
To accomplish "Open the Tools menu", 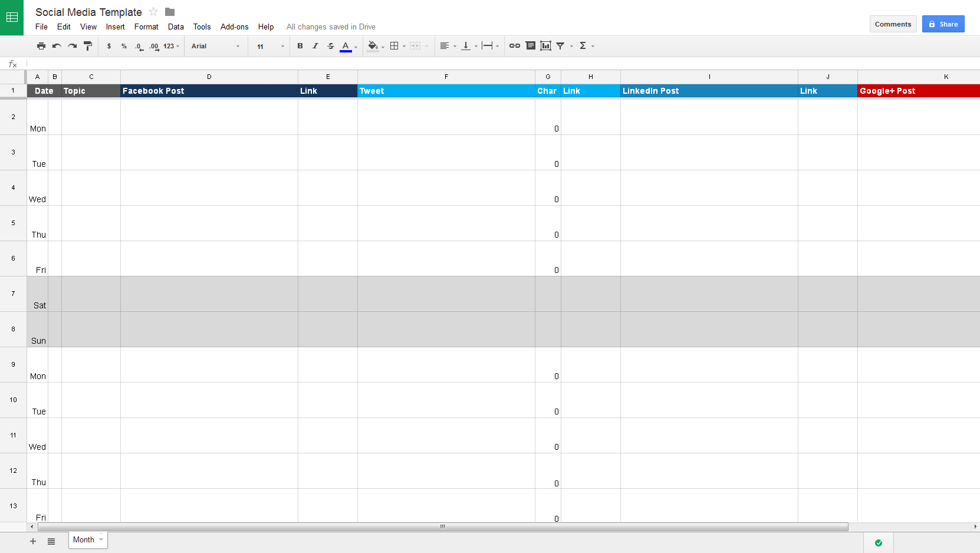I will click(x=202, y=27).
